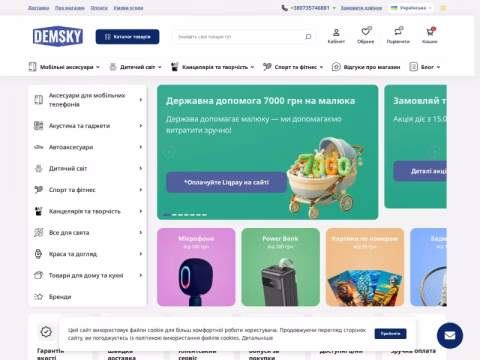This screenshot has height=360, width=480.
Task: Expand the phone number dropdown arrow
Action: (334, 8)
